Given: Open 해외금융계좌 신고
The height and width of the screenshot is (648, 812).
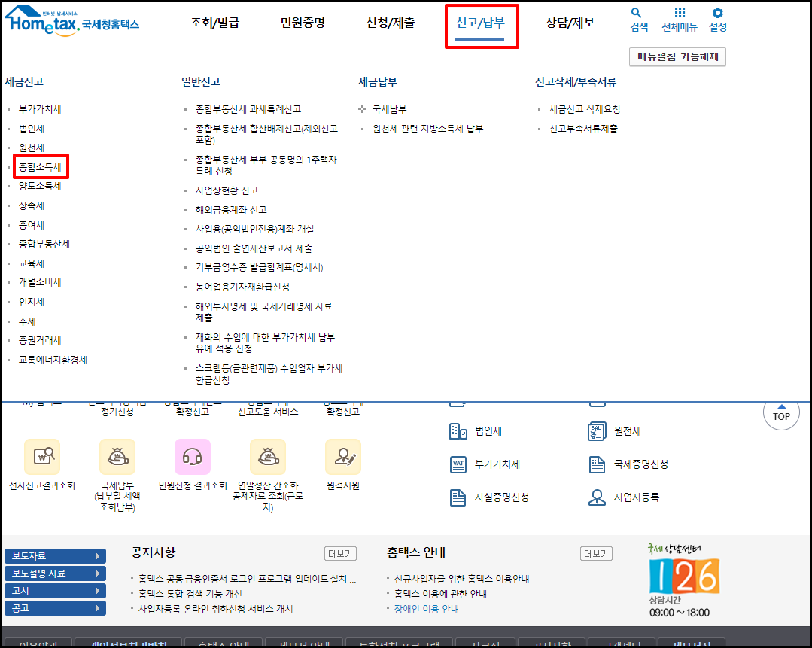Looking at the screenshot, I should [231, 210].
